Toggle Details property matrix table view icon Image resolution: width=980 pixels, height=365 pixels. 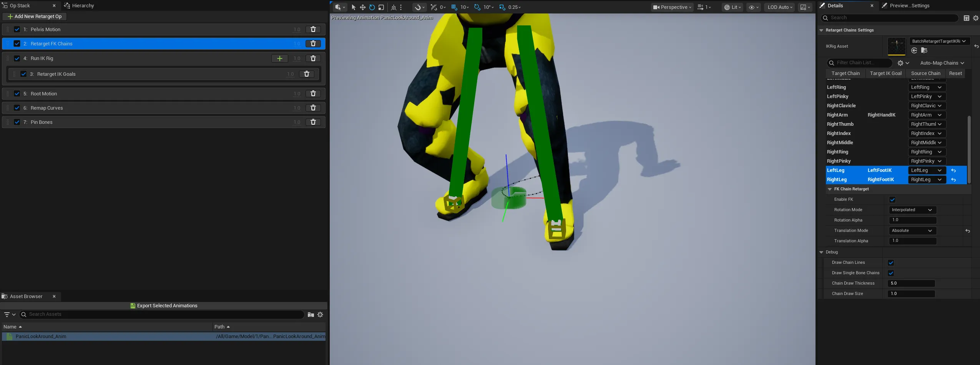[967, 18]
